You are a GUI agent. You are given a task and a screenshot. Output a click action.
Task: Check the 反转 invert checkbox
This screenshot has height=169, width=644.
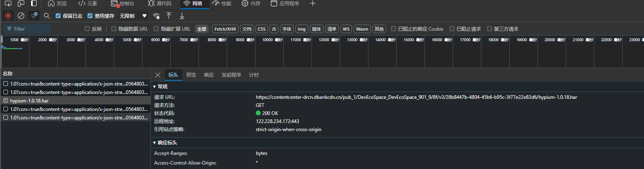click(x=87, y=29)
